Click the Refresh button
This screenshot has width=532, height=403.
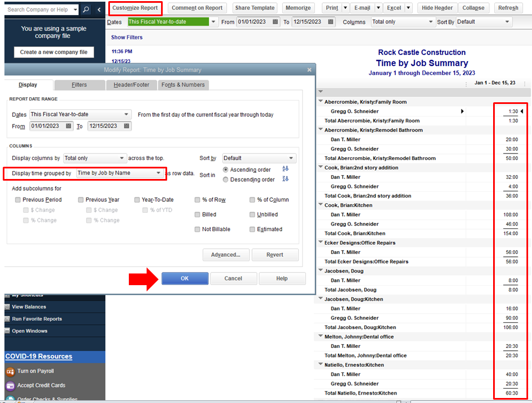508,8
